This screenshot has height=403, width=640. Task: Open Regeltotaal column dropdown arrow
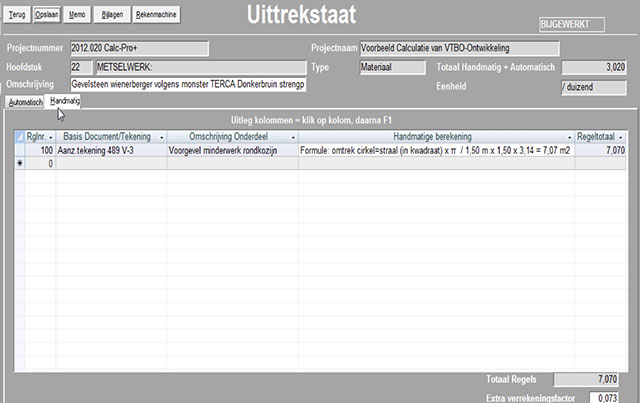621,137
